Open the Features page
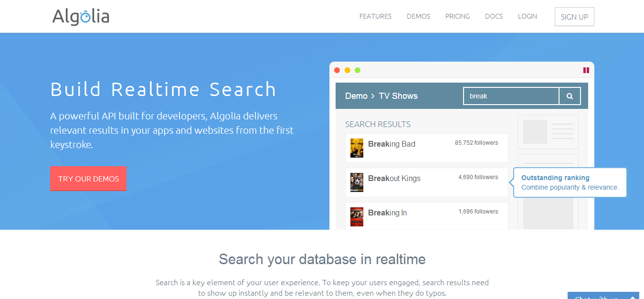Image resolution: width=644 pixels, height=299 pixels. click(375, 16)
